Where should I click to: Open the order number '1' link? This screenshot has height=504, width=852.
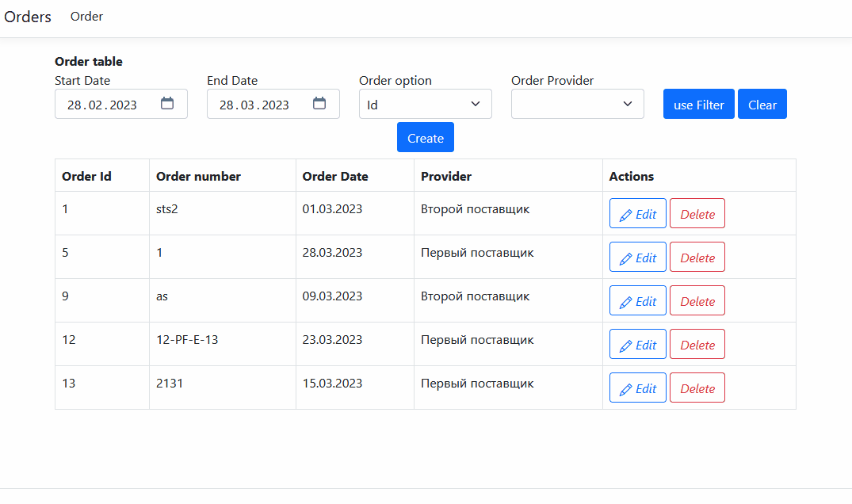159,252
